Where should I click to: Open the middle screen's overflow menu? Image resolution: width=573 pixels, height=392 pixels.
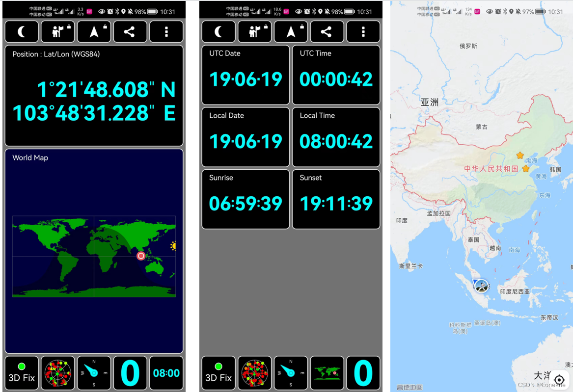(x=363, y=31)
